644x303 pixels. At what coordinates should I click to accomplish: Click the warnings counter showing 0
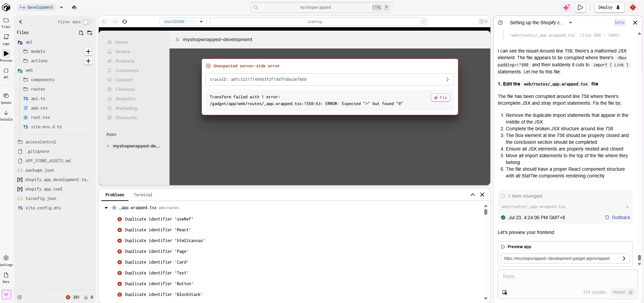[89, 297]
